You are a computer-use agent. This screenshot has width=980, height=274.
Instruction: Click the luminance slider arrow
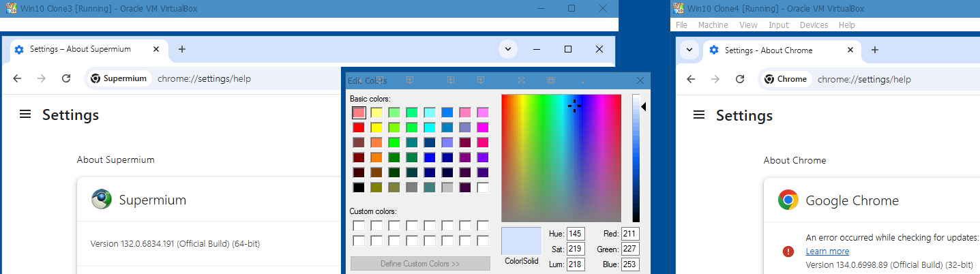643,106
